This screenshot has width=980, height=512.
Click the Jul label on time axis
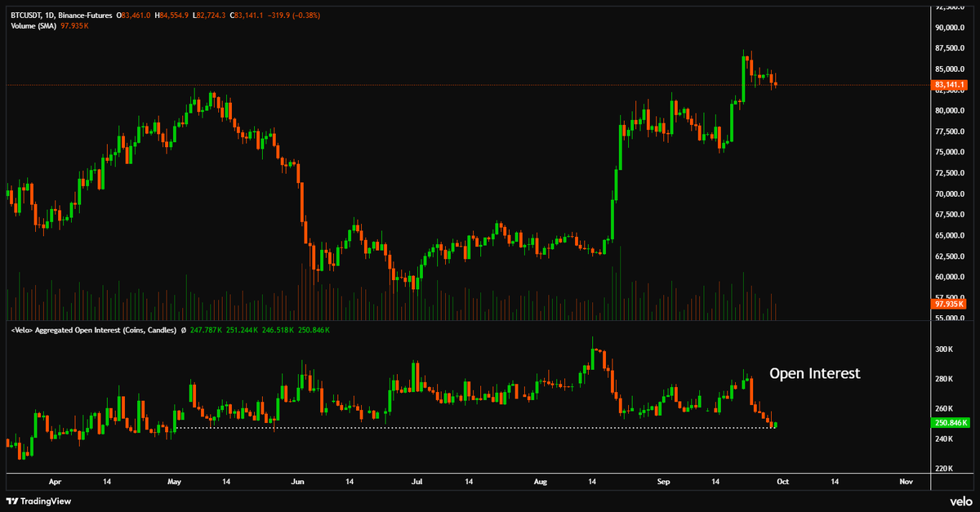[416, 483]
